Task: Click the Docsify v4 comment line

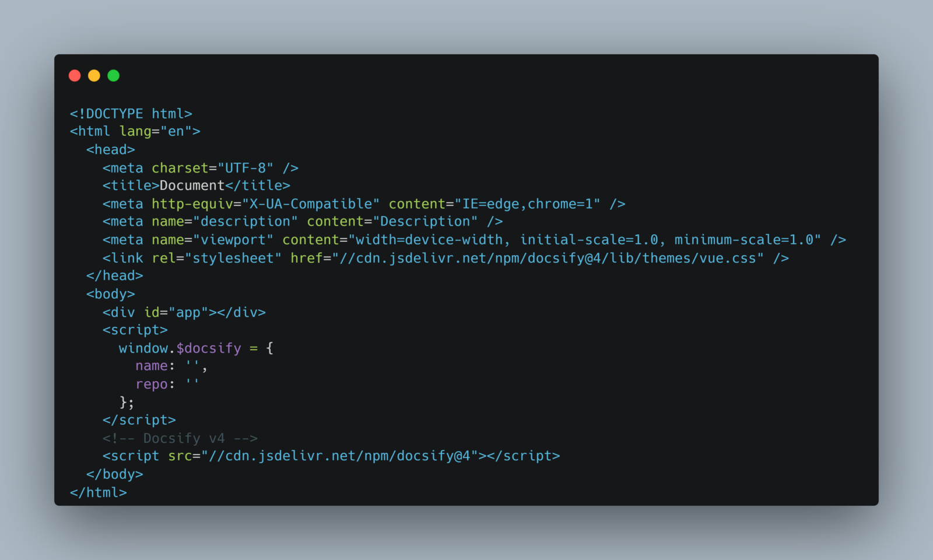Action: (x=180, y=438)
